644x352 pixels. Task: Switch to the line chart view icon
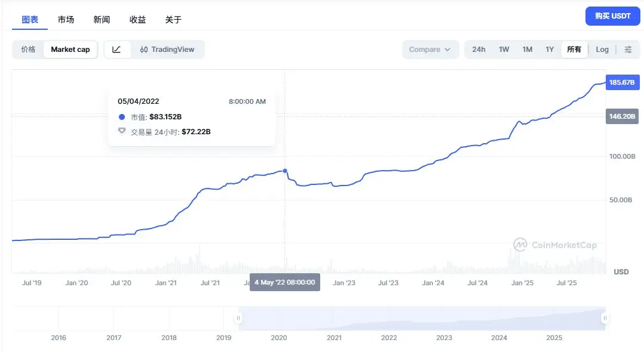(x=117, y=50)
